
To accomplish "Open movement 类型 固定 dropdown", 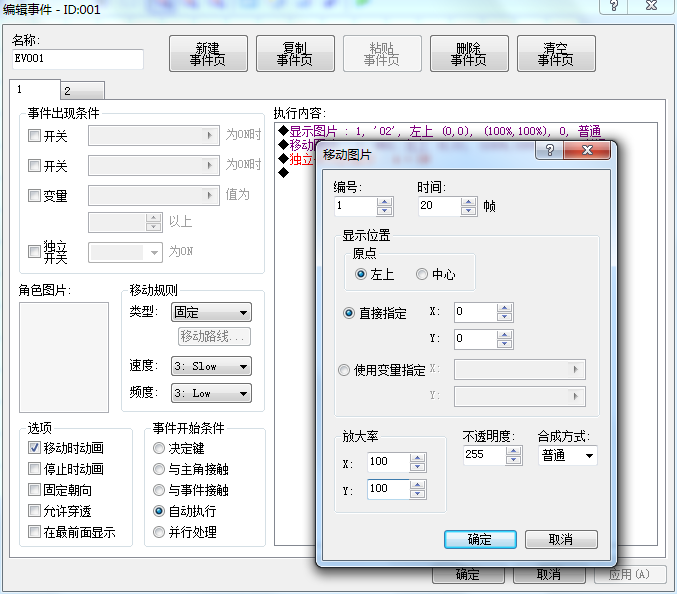I will click(211, 312).
